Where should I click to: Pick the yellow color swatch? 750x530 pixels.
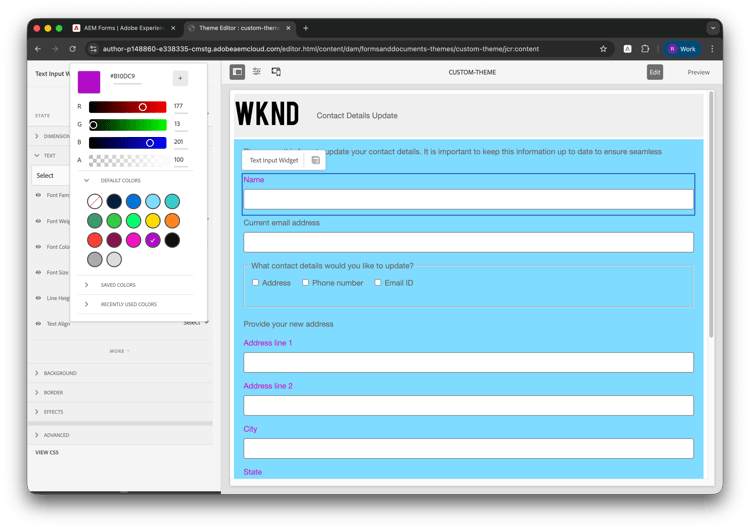[x=153, y=221]
